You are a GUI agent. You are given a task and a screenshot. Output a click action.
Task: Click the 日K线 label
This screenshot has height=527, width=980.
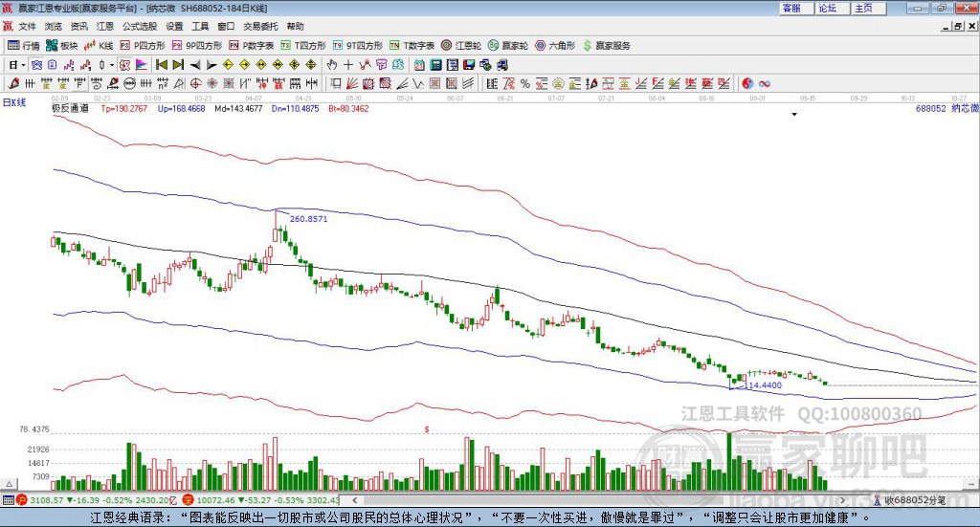pyautogui.click(x=14, y=102)
